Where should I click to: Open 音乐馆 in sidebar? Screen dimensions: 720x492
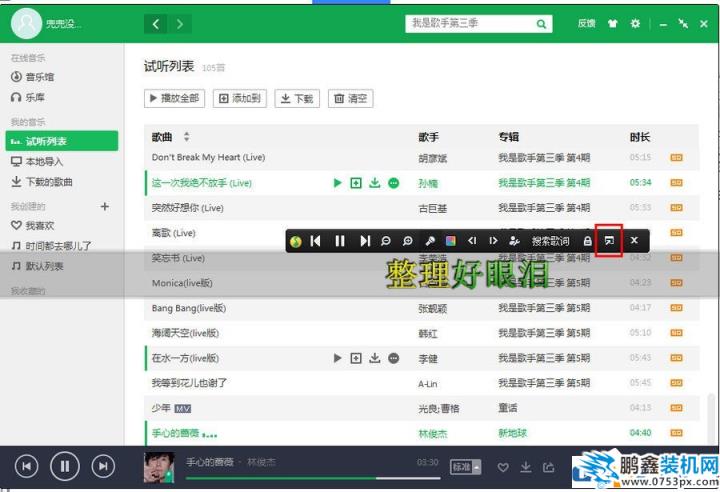click(32, 77)
